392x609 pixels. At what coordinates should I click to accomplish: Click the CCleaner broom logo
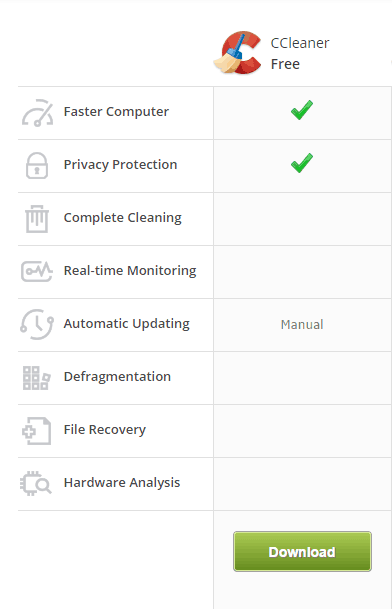click(238, 53)
